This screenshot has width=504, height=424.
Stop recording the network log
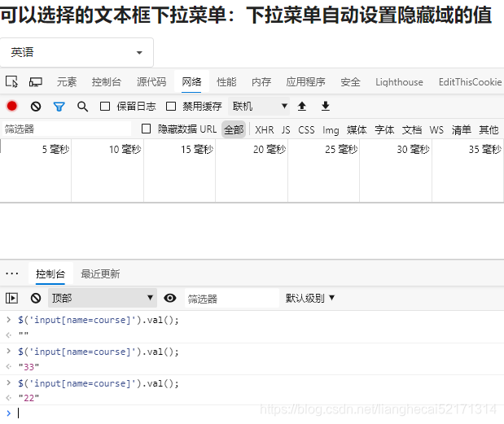pos(12,106)
